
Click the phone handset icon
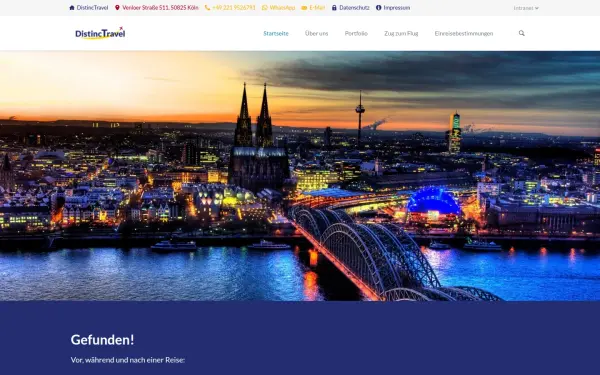click(207, 8)
